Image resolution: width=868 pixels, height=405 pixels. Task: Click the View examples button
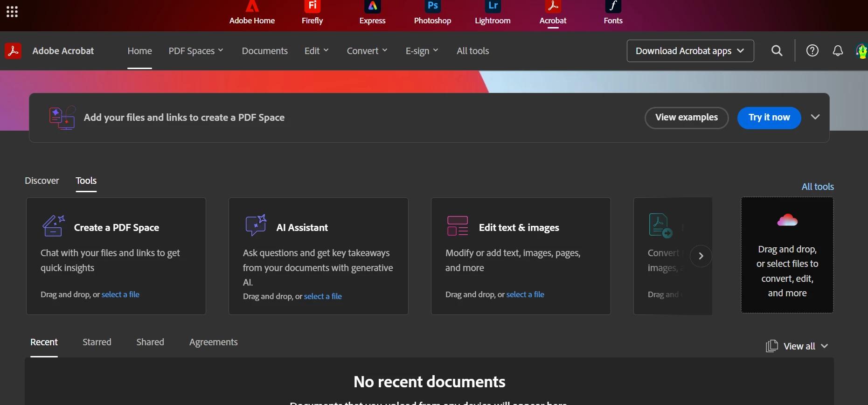687,118
